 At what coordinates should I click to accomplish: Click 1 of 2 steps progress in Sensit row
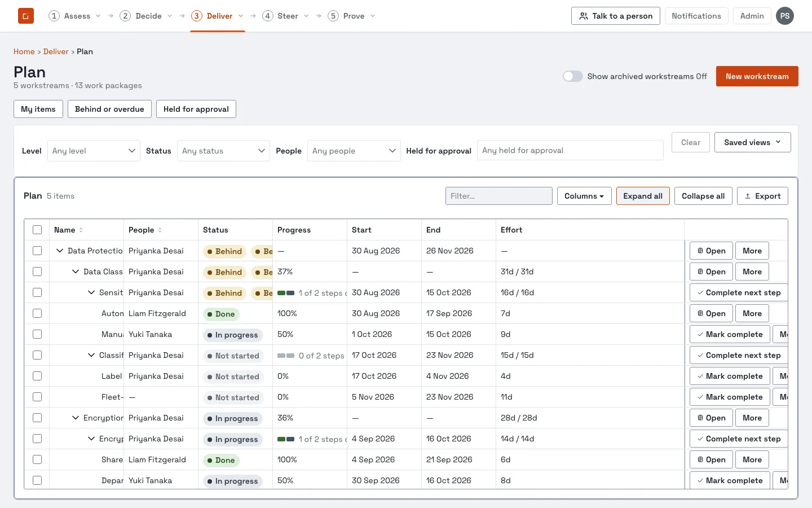[312, 292]
